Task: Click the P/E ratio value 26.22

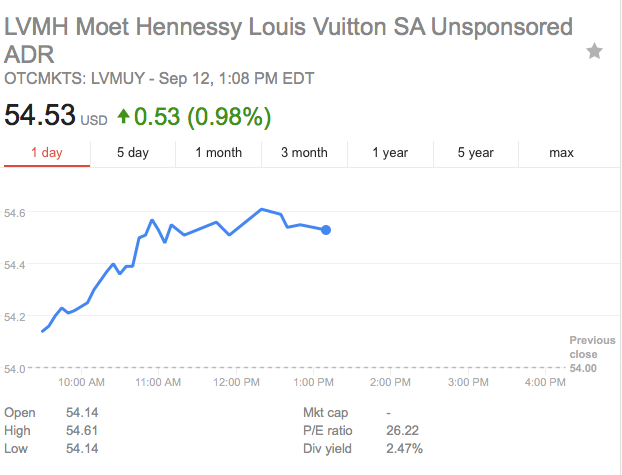Action: point(402,431)
